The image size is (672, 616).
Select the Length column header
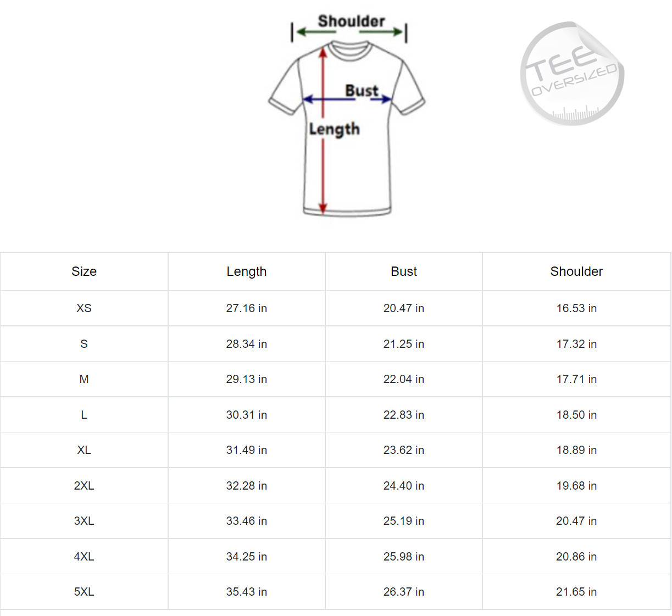247,271
